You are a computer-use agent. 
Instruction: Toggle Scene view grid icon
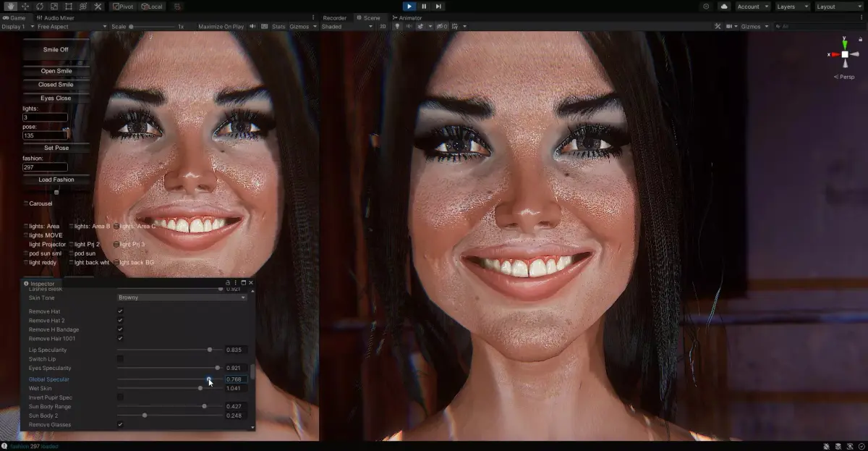[x=455, y=27]
